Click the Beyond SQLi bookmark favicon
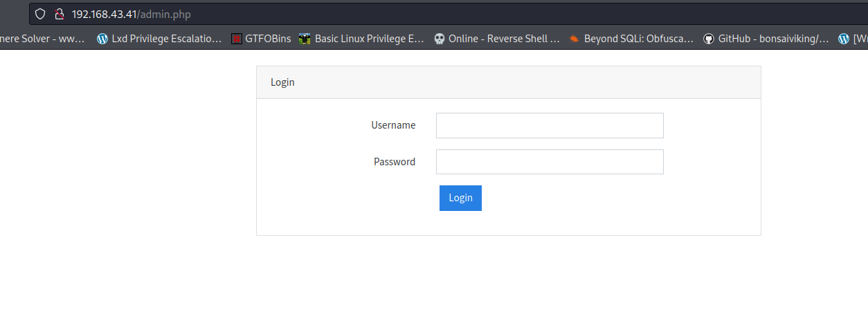This screenshot has width=868, height=323. (x=574, y=39)
